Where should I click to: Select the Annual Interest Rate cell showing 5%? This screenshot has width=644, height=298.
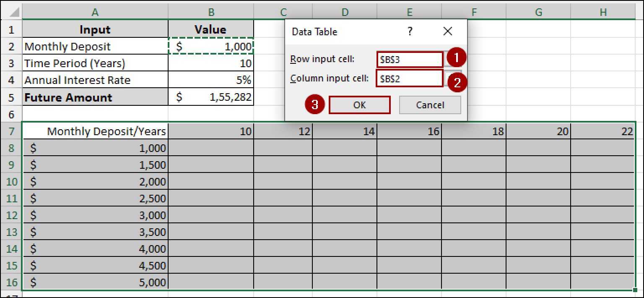(x=211, y=80)
